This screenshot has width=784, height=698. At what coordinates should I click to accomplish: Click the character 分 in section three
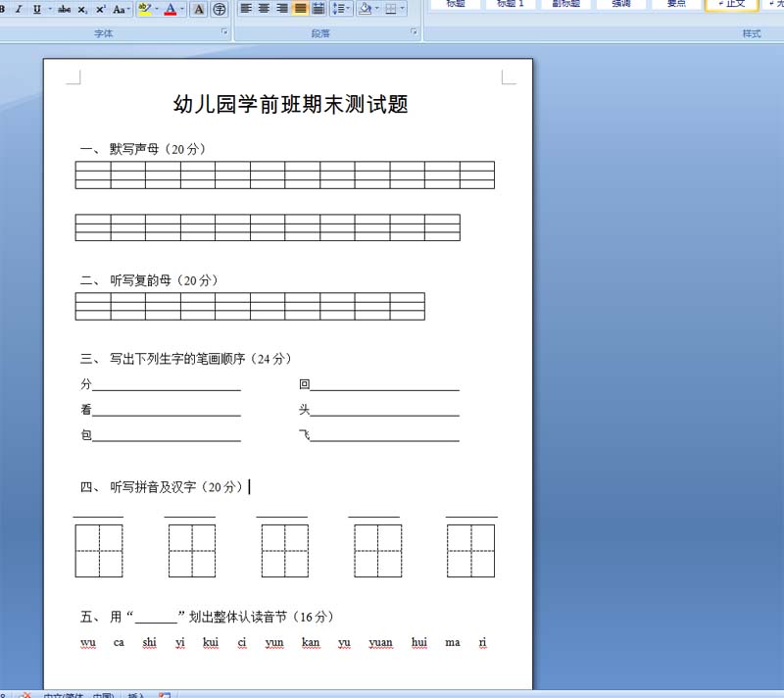point(86,384)
